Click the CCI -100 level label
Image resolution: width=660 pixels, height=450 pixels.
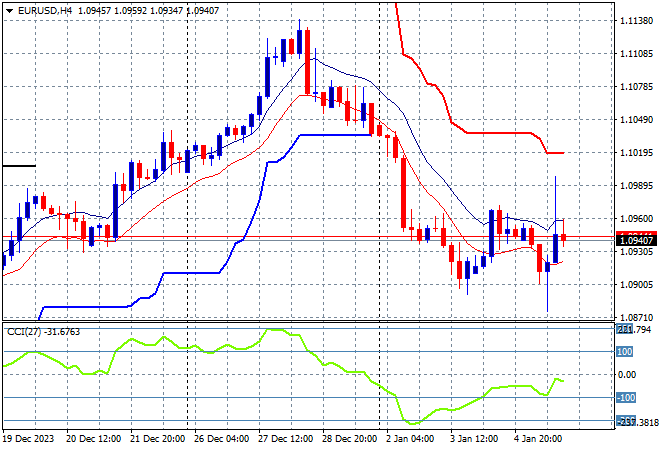[626, 398]
